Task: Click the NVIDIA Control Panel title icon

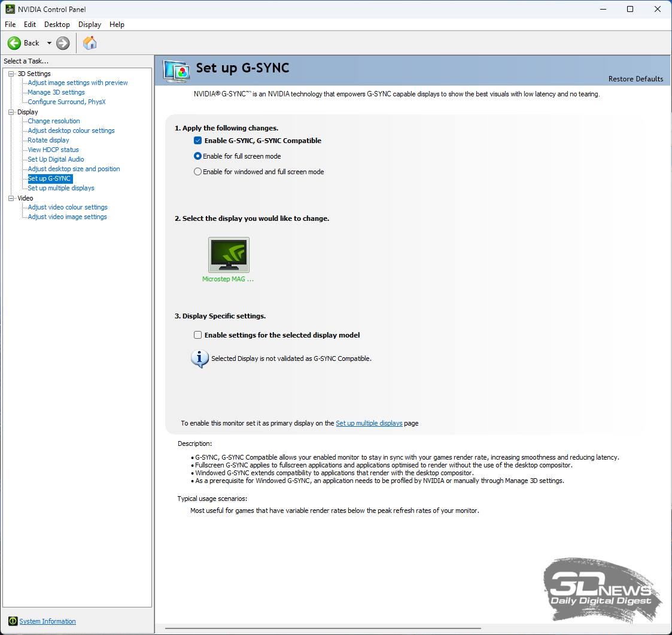Action: click(x=10, y=9)
